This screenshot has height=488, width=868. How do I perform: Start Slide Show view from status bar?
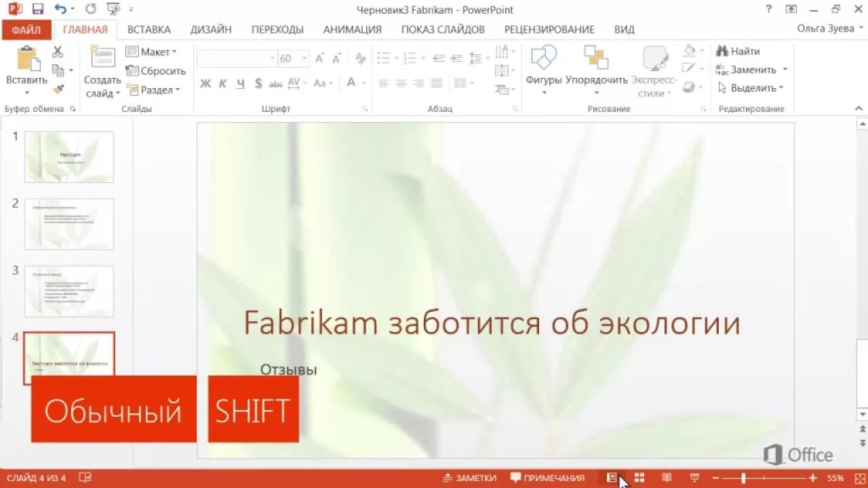pyautogui.click(x=694, y=478)
